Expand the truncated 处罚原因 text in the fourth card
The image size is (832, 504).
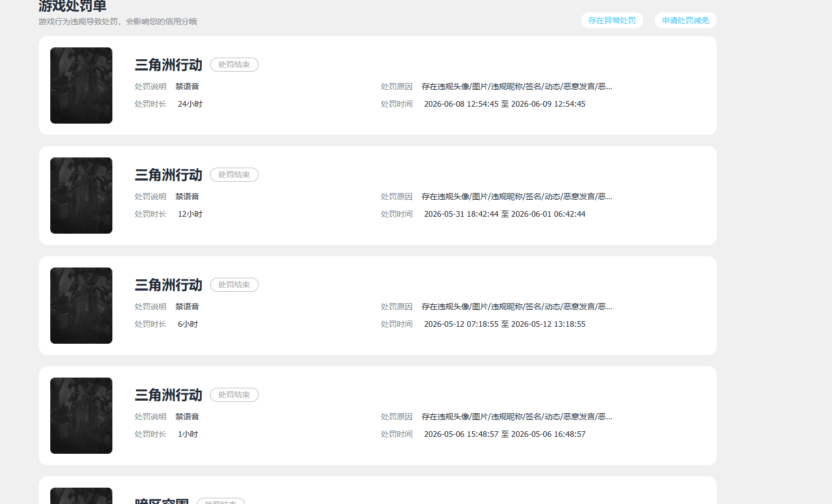click(x=517, y=417)
